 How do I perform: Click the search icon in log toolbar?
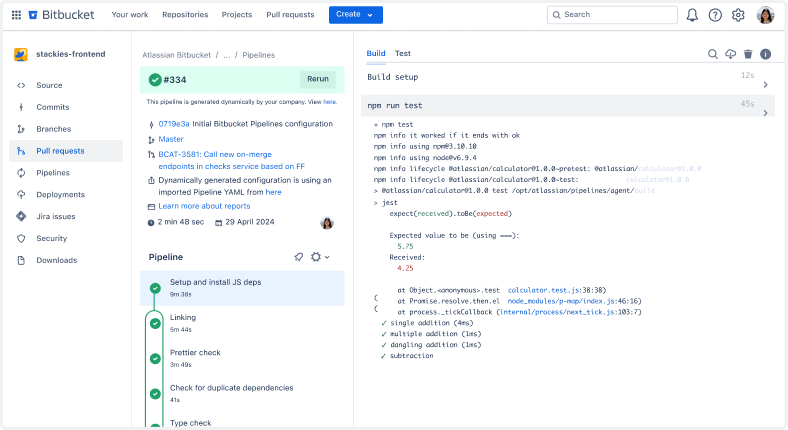pyautogui.click(x=713, y=54)
